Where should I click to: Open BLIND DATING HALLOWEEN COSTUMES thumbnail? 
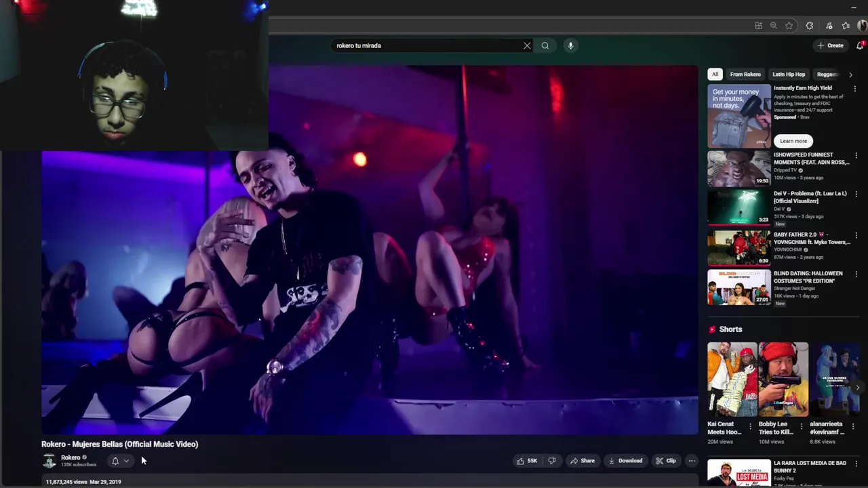tap(739, 287)
